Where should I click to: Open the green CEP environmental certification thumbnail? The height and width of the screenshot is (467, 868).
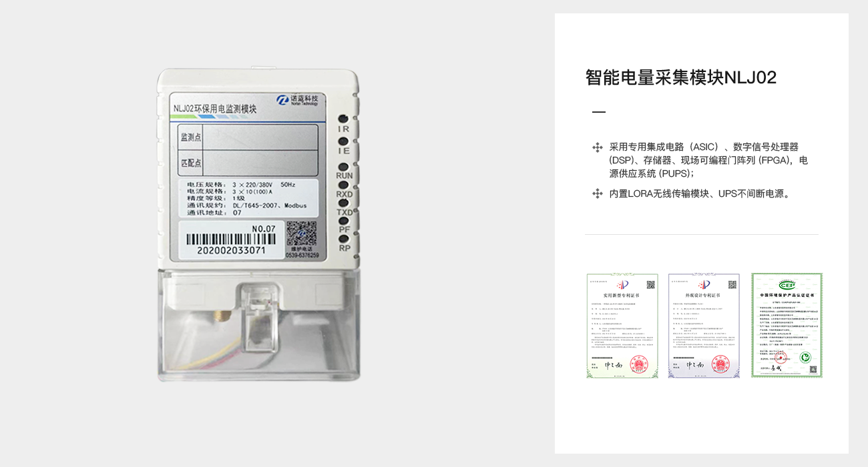(x=787, y=325)
